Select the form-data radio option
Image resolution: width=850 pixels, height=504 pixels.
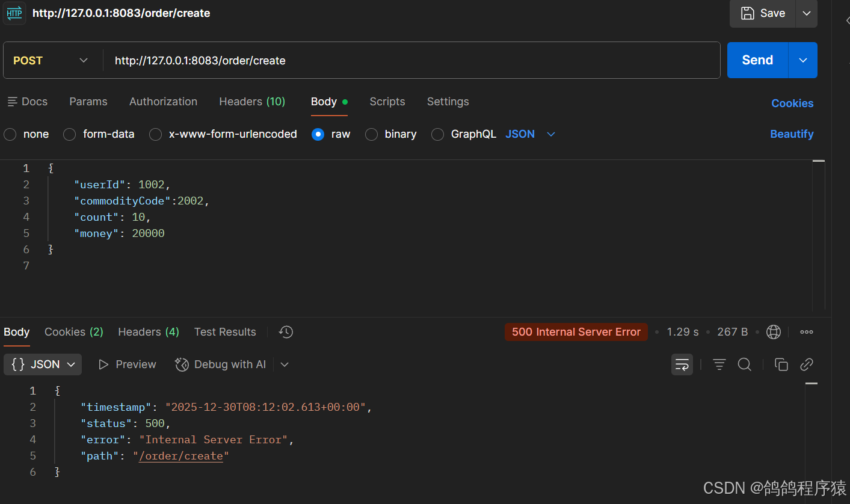point(70,134)
